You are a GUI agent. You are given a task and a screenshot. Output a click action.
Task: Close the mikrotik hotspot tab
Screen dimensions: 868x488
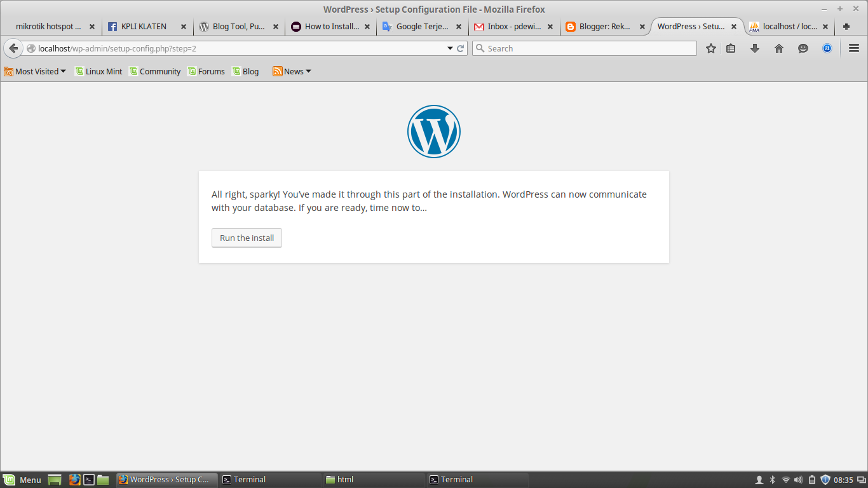(x=92, y=27)
